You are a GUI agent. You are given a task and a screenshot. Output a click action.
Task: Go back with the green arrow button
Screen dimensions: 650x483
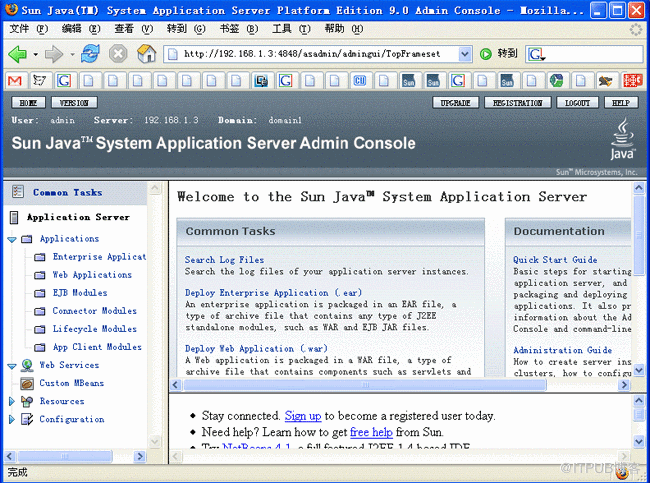click(x=17, y=54)
